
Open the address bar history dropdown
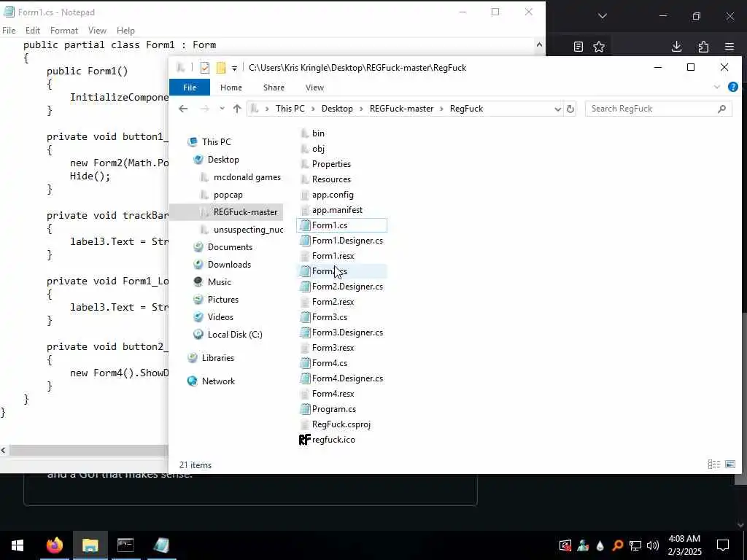pyautogui.click(x=557, y=109)
